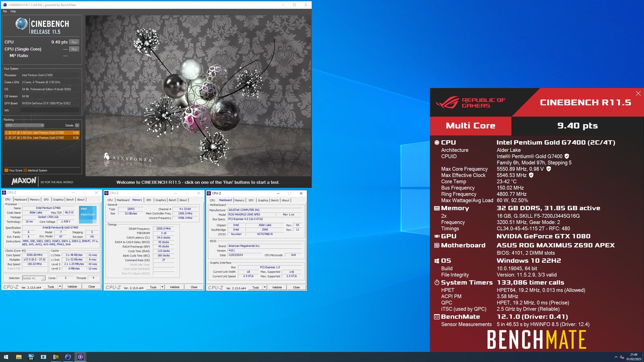The width and height of the screenshot is (644, 362).
Task: Expand Tools dropdown arrow in right CPU-Z window
Action: pyautogui.click(x=265, y=288)
